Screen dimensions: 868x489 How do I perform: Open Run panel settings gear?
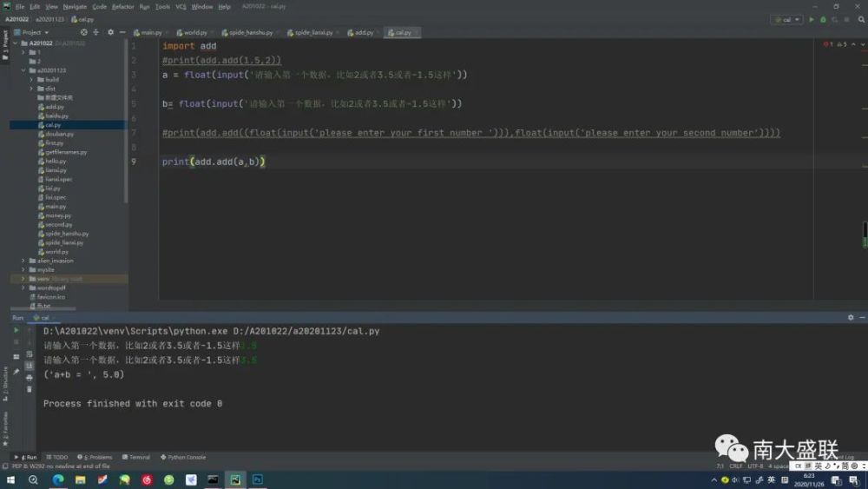click(x=851, y=317)
